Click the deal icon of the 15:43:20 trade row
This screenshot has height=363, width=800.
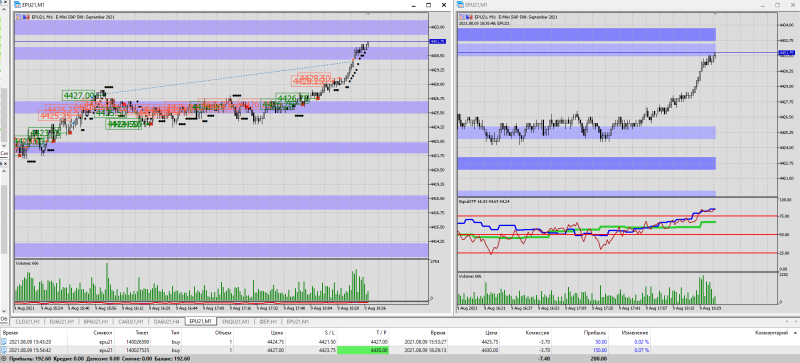[5, 342]
